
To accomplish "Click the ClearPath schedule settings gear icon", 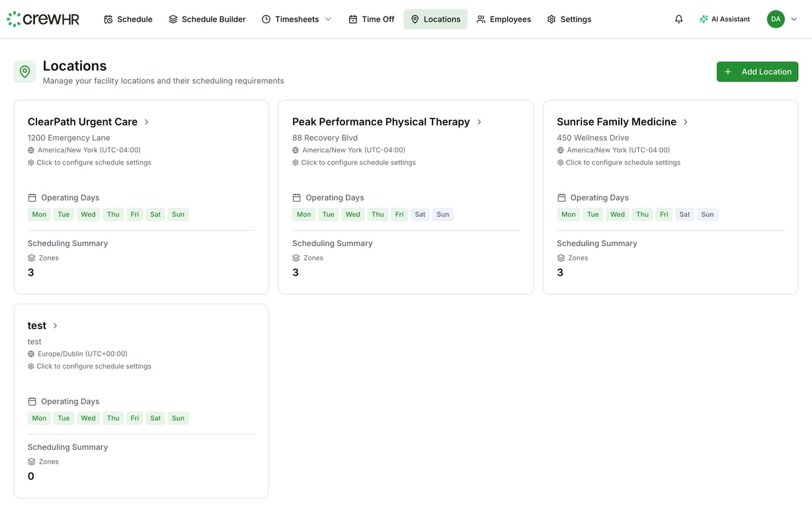I will pyautogui.click(x=31, y=163).
